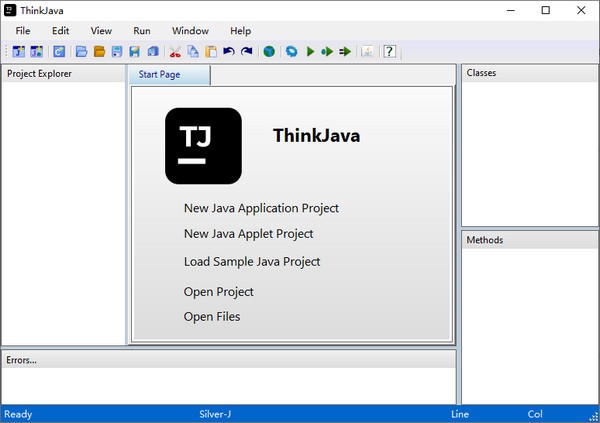Click the question mark Help icon
600x423 pixels.
tap(389, 52)
